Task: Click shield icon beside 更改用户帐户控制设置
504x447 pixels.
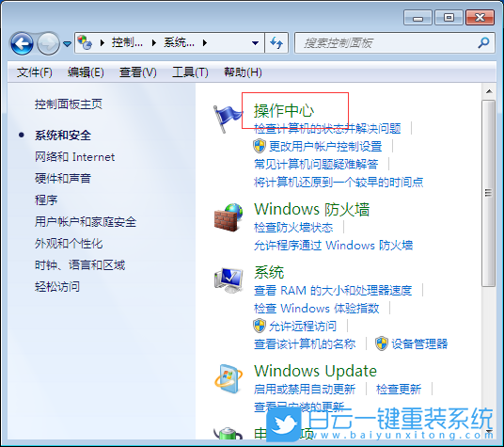Action: pos(260,146)
